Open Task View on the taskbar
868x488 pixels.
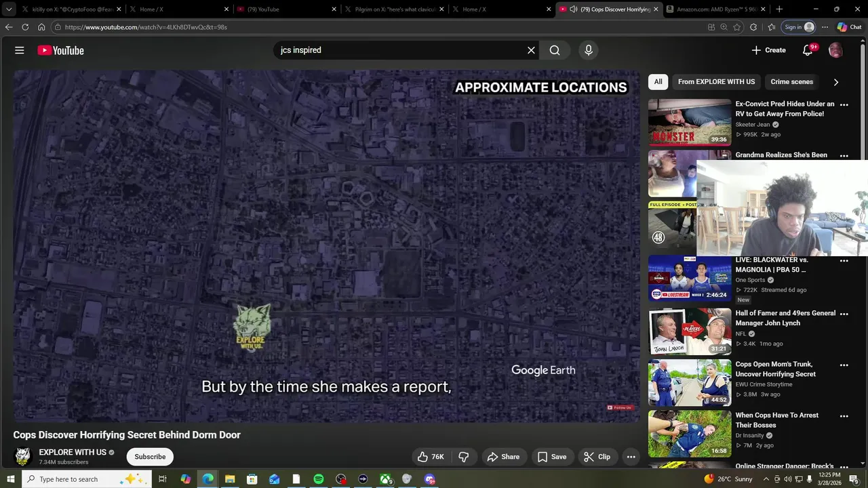coord(163,479)
